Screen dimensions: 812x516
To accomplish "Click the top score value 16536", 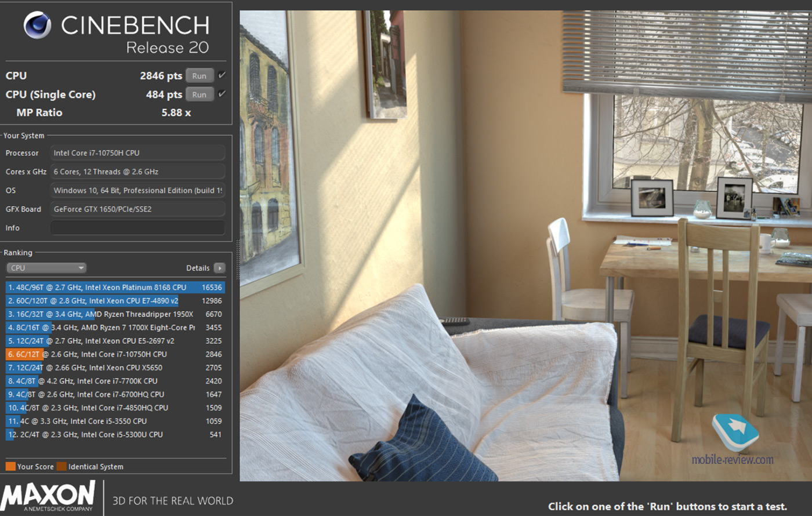I will point(212,288).
